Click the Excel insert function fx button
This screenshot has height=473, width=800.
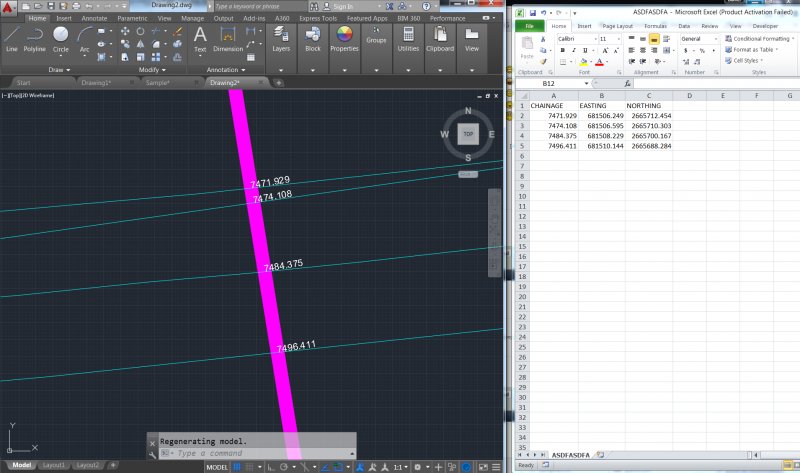click(x=628, y=83)
